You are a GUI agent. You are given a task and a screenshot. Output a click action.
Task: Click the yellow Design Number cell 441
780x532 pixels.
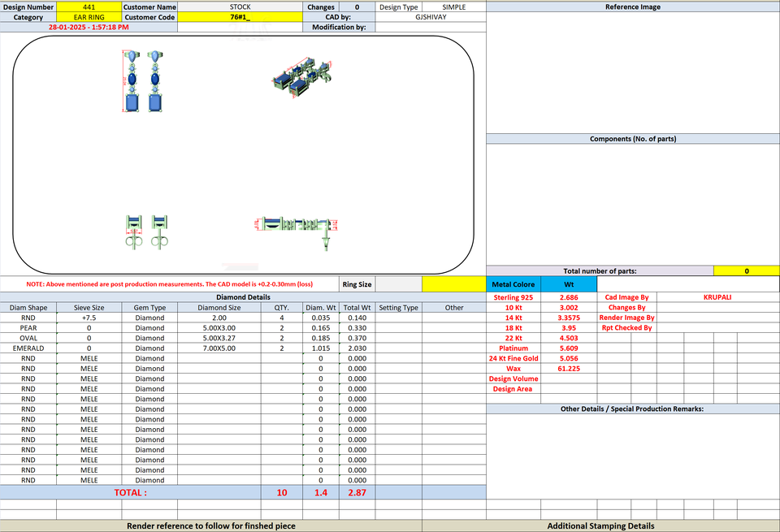pos(89,7)
